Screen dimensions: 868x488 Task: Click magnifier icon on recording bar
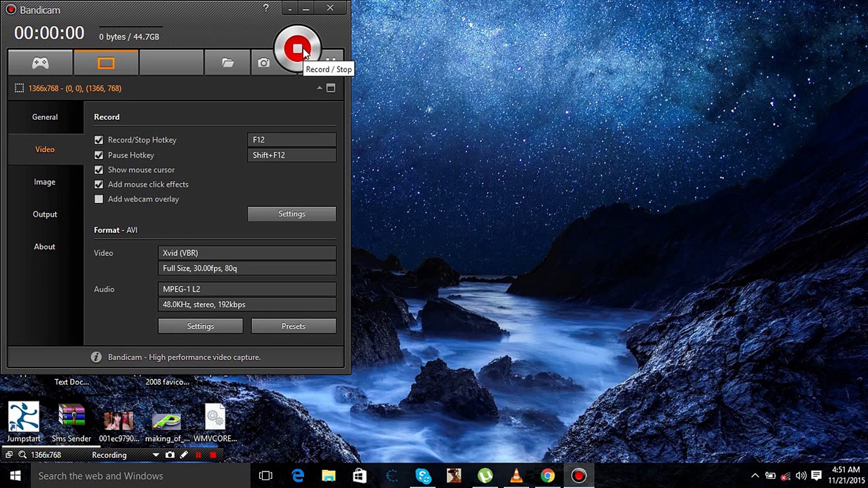pyautogui.click(x=22, y=455)
